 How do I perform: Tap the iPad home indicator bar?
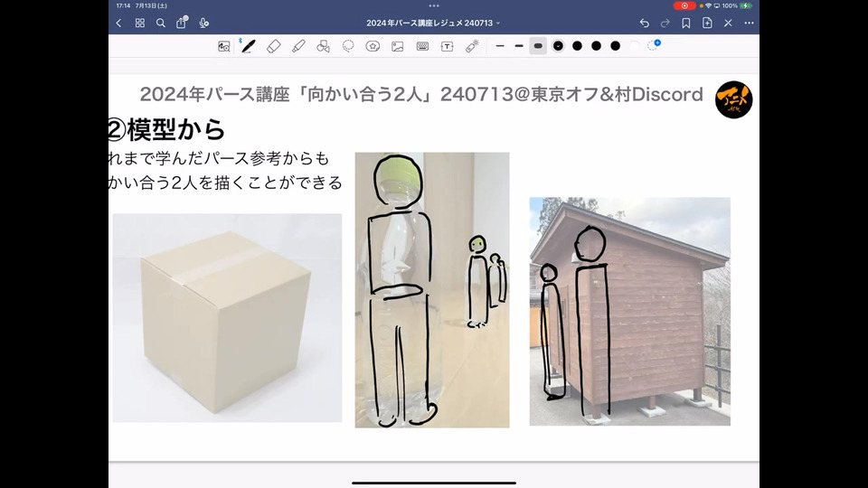click(434, 483)
